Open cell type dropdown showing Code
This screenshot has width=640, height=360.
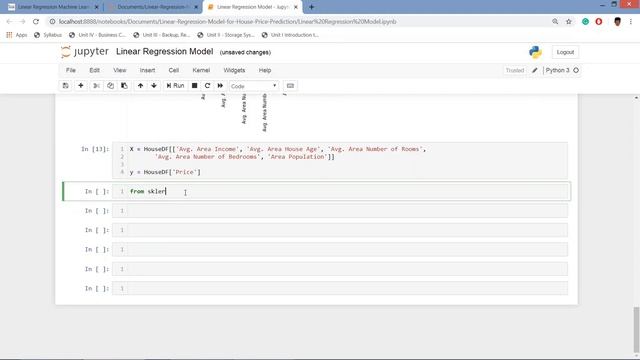[x=254, y=86]
